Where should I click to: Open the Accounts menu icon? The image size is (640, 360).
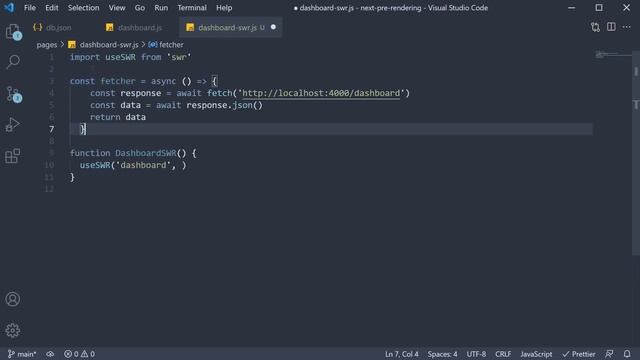pos(13,299)
